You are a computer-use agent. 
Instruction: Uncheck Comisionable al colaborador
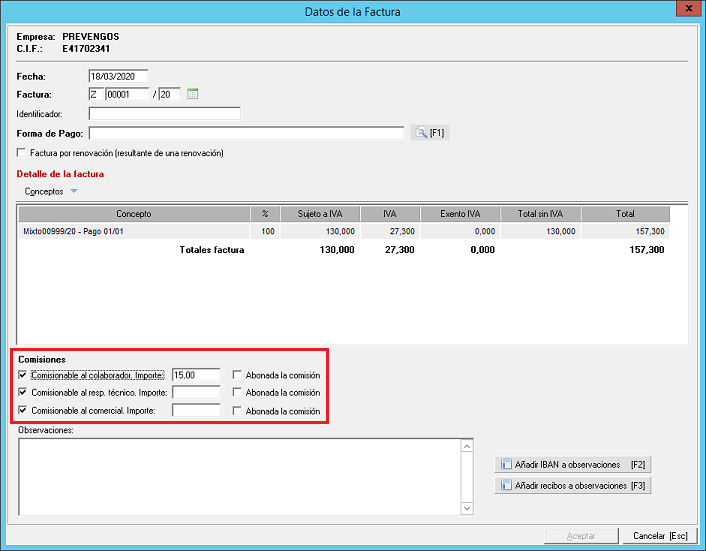coord(23,375)
